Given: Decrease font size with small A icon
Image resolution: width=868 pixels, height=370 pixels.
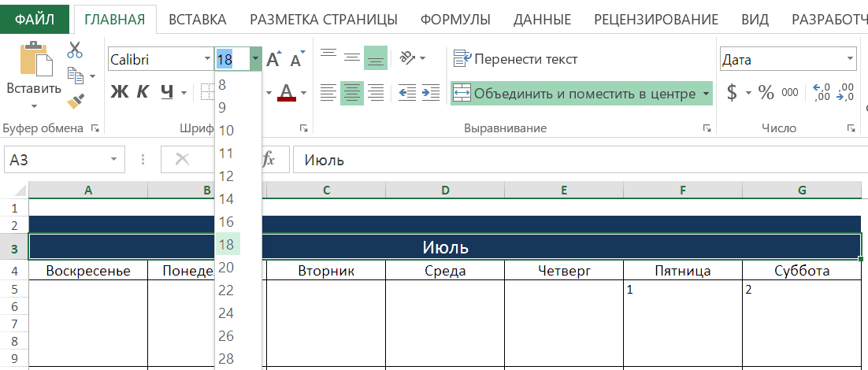Looking at the screenshot, I should (x=297, y=59).
